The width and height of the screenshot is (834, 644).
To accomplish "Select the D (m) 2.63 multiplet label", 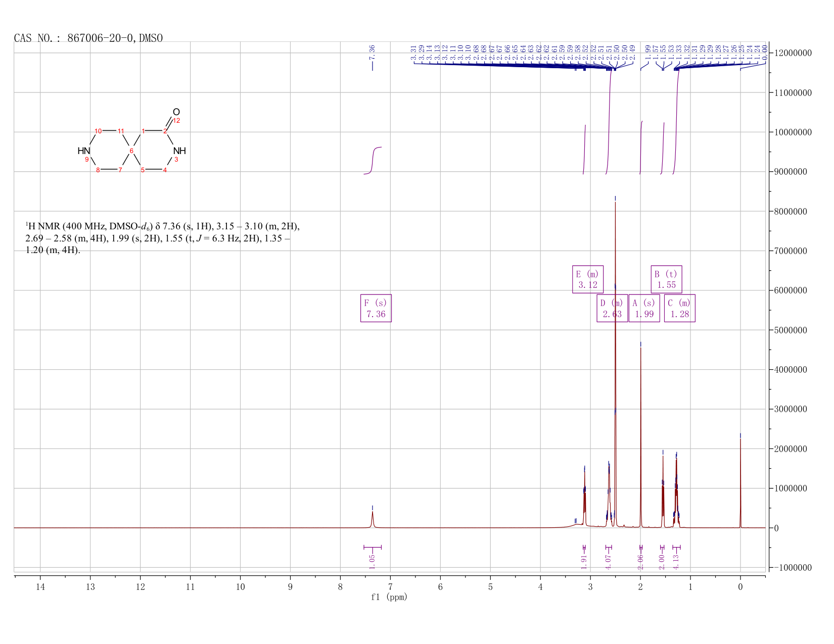I will point(612,308).
